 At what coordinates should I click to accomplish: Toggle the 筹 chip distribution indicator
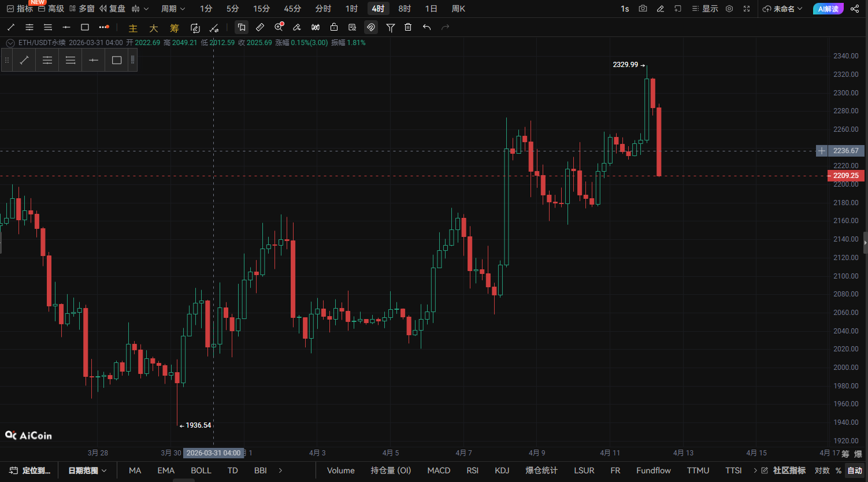(175, 28)
